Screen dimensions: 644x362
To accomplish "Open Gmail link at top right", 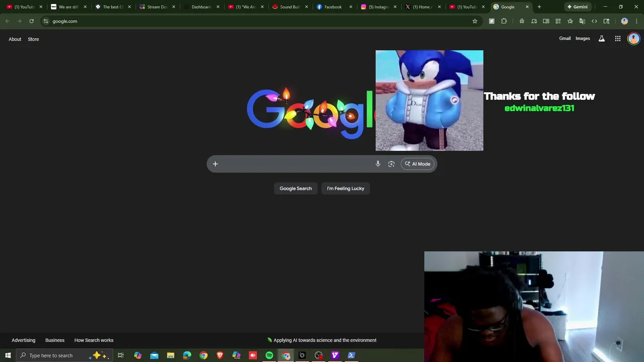I will [565, 39].
